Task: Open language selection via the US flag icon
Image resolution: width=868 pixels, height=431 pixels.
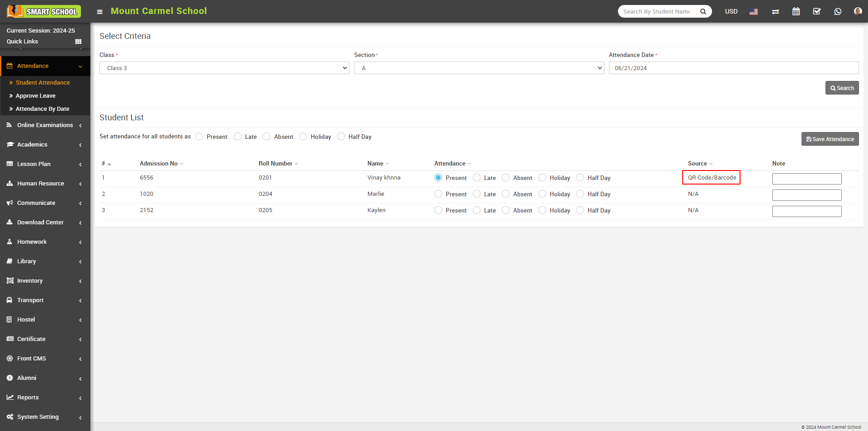Action: pyautogui.click(x=754, y=12)
